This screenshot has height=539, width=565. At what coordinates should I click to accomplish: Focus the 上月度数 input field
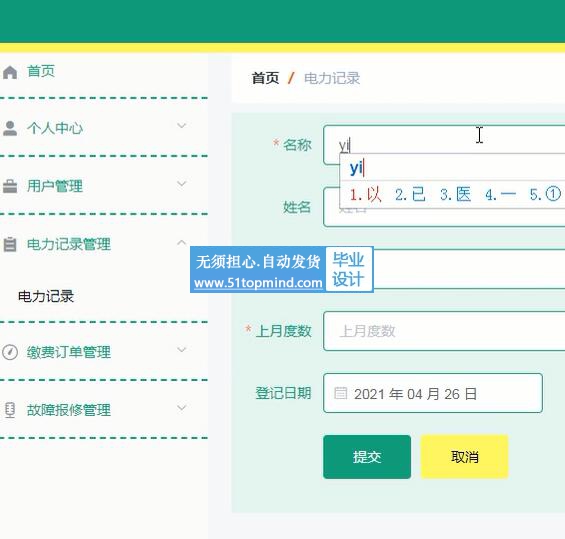pos(444,331)
